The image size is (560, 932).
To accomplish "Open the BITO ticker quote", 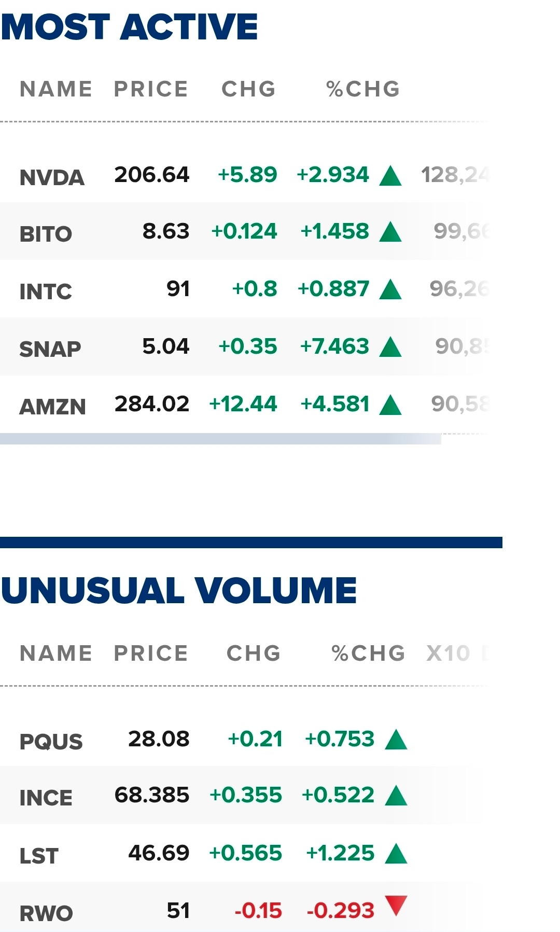I will pos(46,234).
